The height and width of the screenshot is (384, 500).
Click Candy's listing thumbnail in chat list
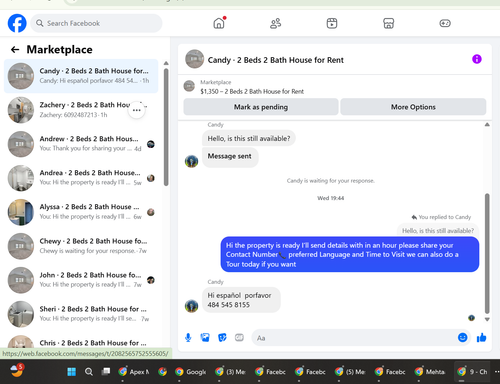pyautogui.click(x=21, y=76)
